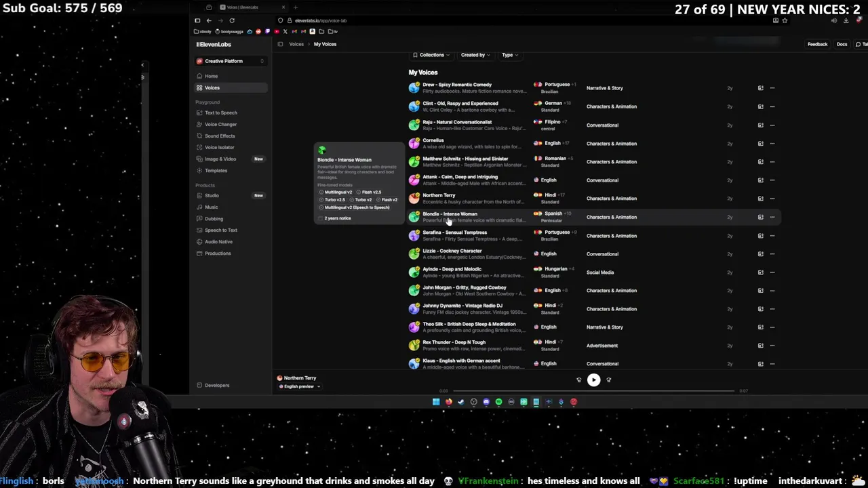868x488 pixels.
Task: Open more options for Clint row
Action: tap(772, 106)
